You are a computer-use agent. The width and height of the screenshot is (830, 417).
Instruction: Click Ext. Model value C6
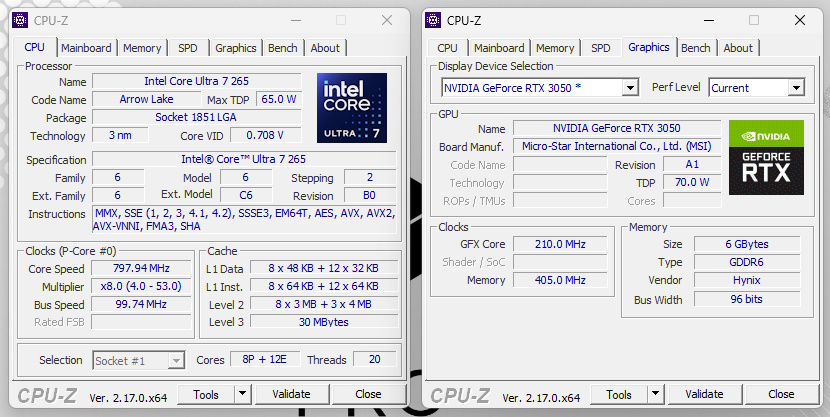pyautogui.click(x=246, y=195)
